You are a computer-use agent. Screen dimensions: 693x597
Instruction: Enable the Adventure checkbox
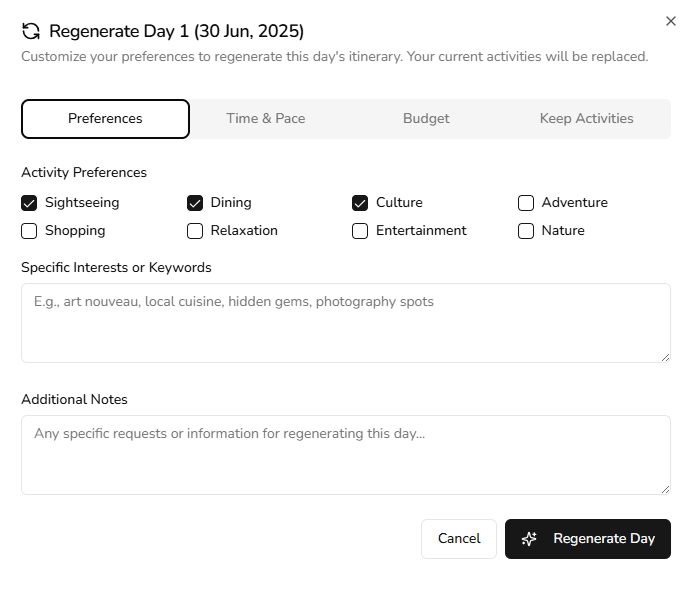click(x=526, y=203)
